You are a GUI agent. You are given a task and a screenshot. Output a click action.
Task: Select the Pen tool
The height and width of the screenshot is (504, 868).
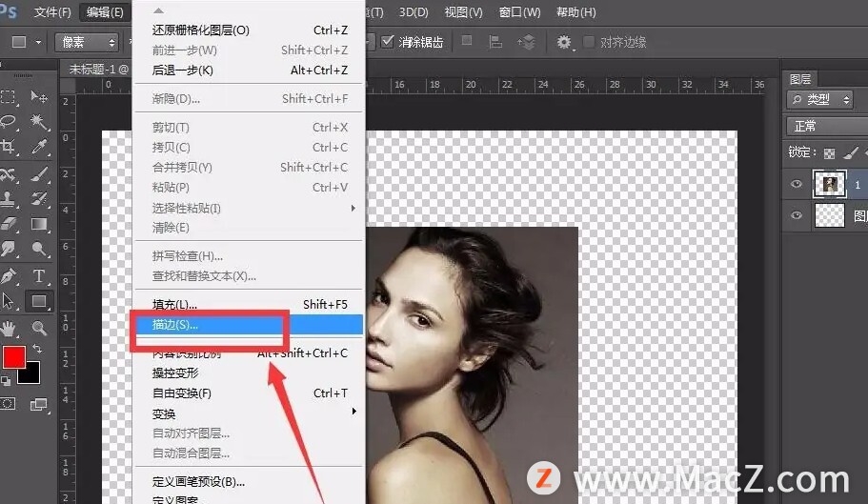8,276
